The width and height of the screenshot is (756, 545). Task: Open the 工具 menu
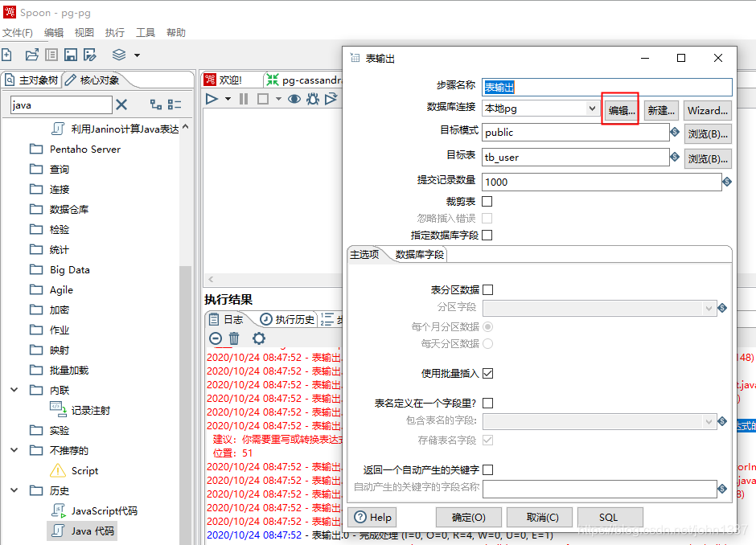[146, 32]
